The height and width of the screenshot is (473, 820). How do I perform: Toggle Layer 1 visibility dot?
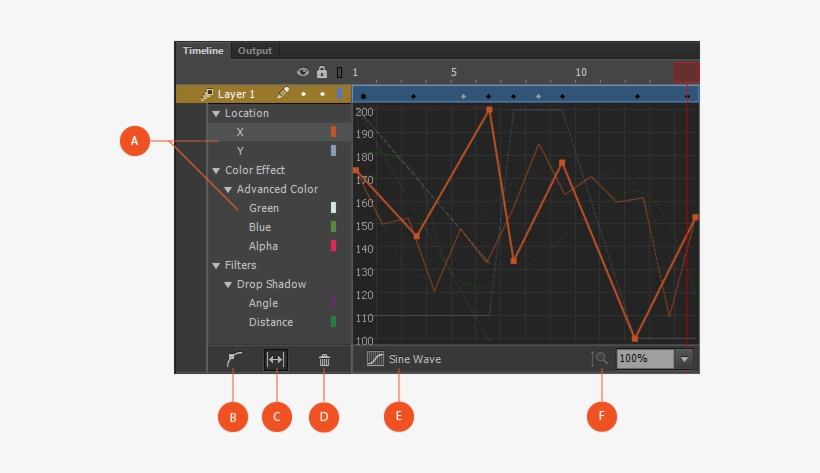tap(303, 94)
